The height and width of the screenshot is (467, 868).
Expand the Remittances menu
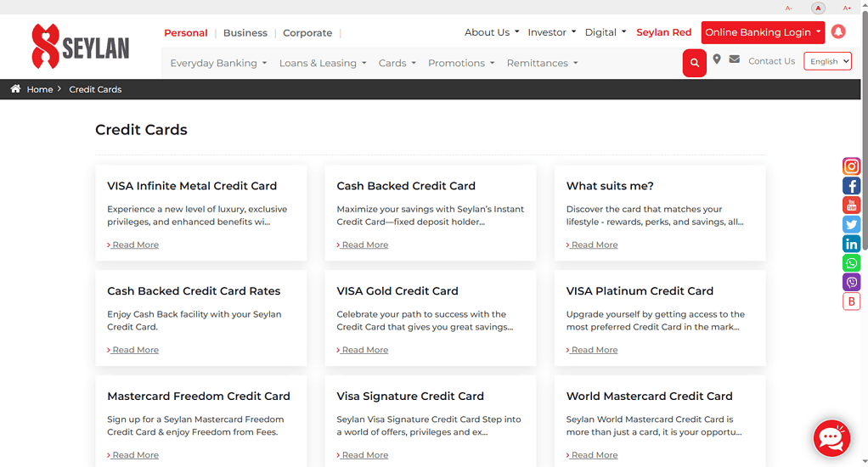543,63
